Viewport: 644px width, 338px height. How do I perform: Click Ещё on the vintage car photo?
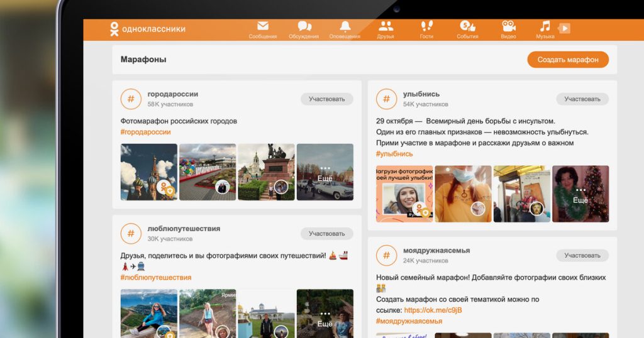click(x=325, y=175)
